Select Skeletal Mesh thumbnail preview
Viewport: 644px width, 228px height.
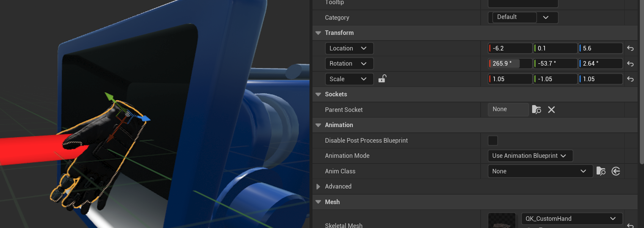point(502,221)
